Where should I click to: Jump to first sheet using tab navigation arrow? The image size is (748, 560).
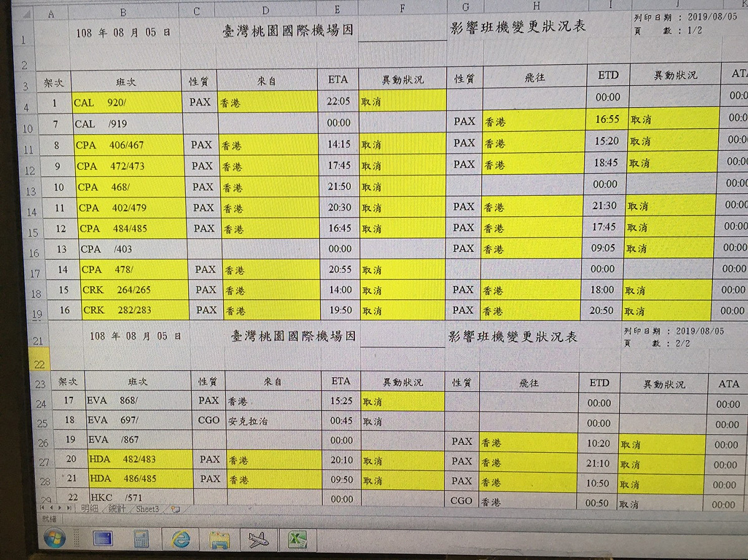click(x=42, y=508)
